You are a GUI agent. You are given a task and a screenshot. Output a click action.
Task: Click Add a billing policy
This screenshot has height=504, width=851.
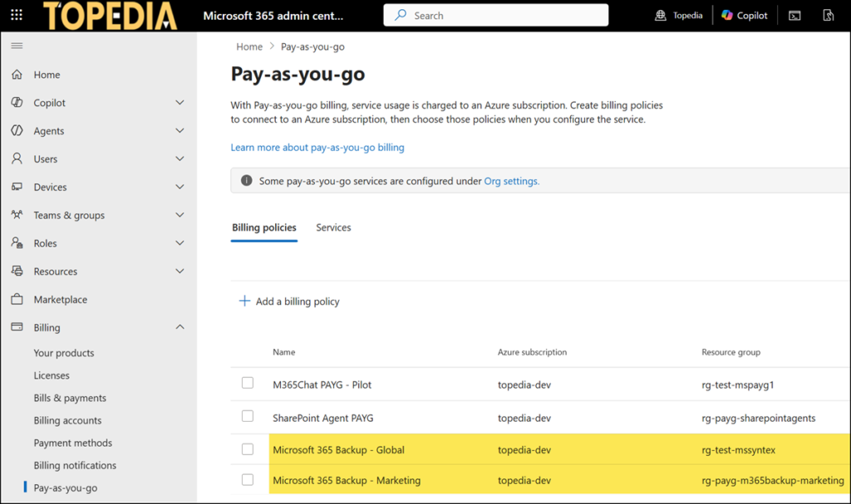click(289, 301)
